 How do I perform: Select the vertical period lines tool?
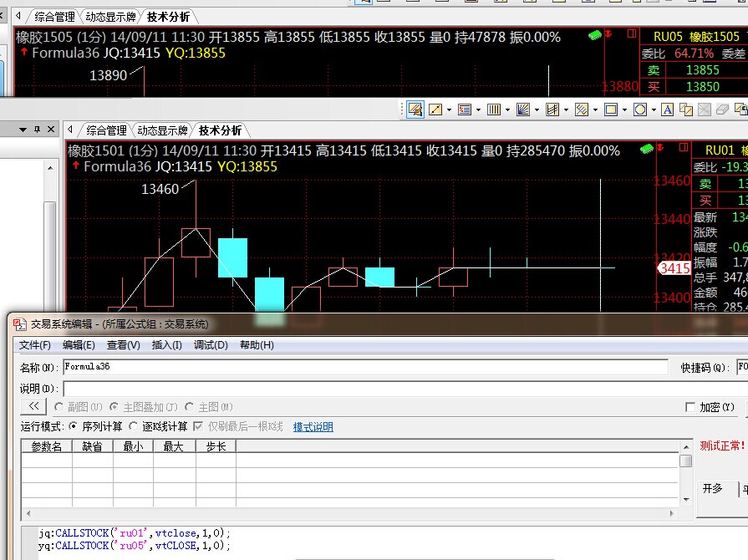pos(494,109)
